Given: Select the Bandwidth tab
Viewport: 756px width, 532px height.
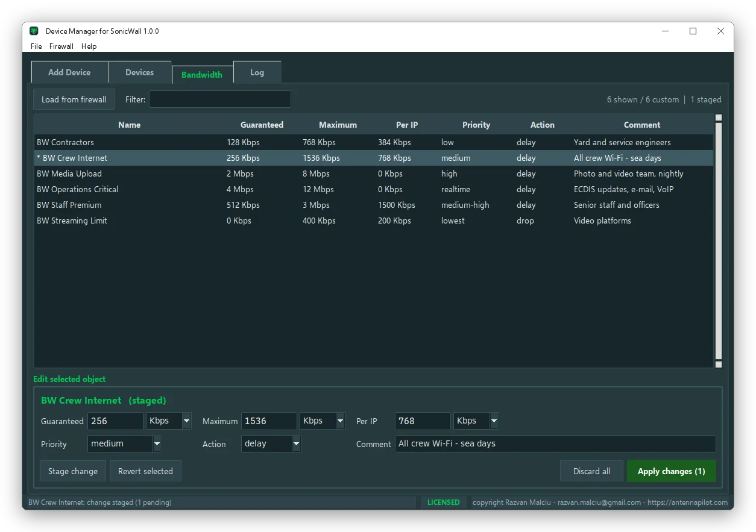Looking at the screenshot, I should [x=202, y=75].
